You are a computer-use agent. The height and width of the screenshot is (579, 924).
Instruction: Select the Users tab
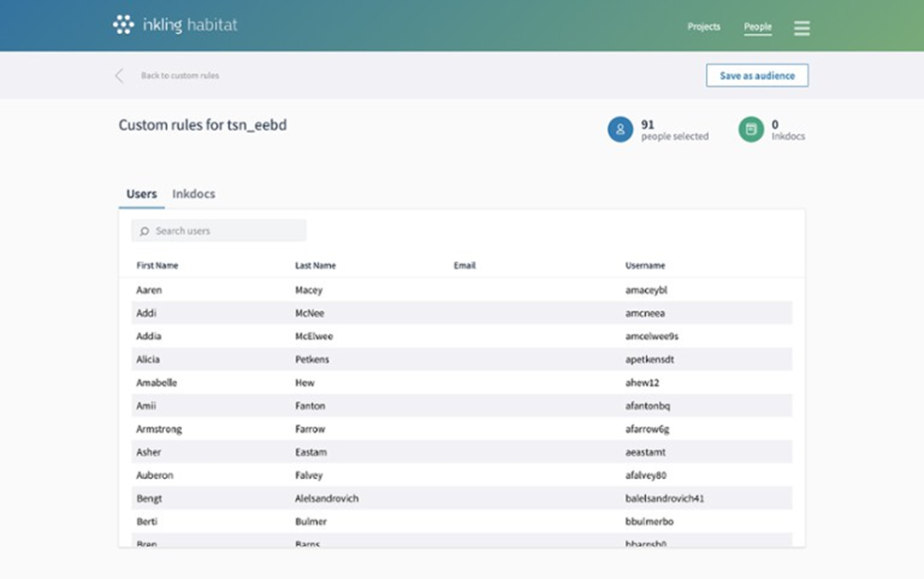click(x=141, y=194)
